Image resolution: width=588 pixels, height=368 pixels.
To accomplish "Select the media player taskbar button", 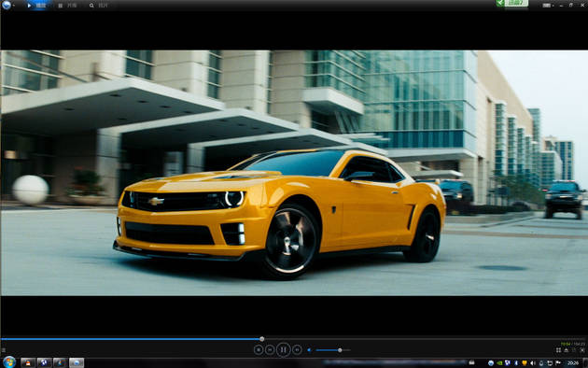I will coord(77,362).
